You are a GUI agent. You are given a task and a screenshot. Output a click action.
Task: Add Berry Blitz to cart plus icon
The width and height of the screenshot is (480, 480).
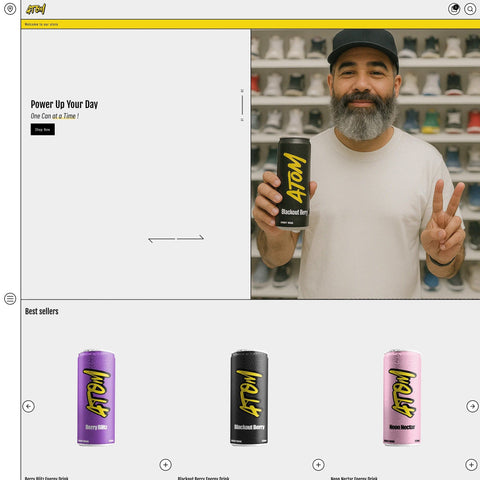[x=165, y=465]
